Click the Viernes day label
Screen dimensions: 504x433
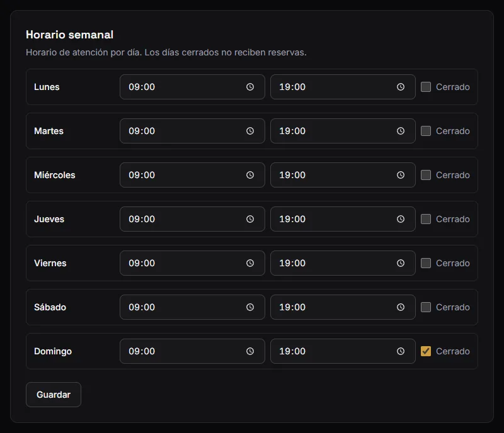pyautogui.click(x=50, y=263)
